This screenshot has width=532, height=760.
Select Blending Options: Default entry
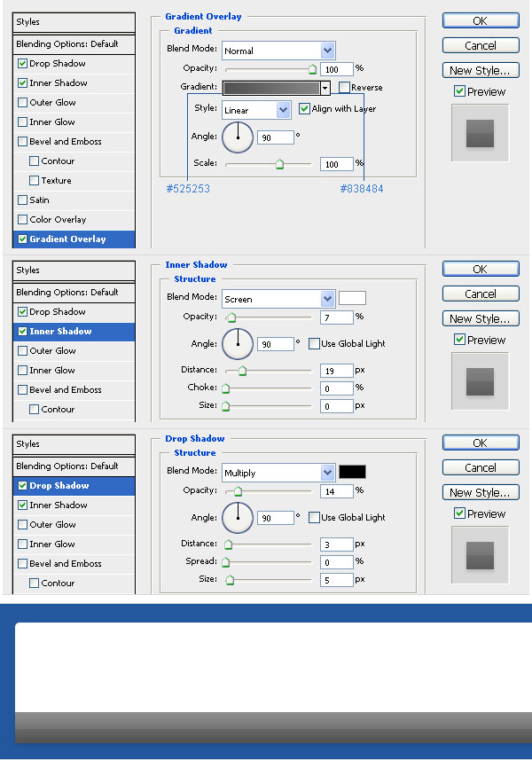[67, 43]
